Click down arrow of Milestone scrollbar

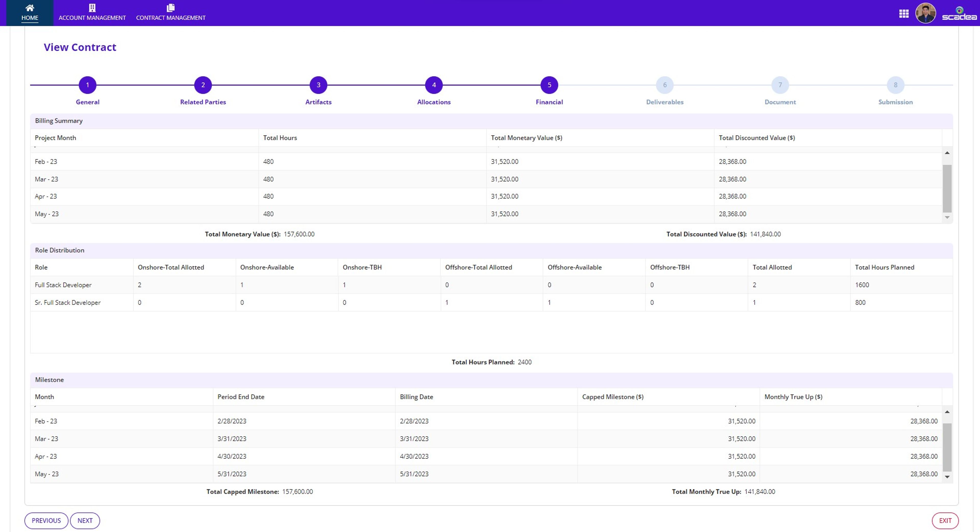(947, 477)
